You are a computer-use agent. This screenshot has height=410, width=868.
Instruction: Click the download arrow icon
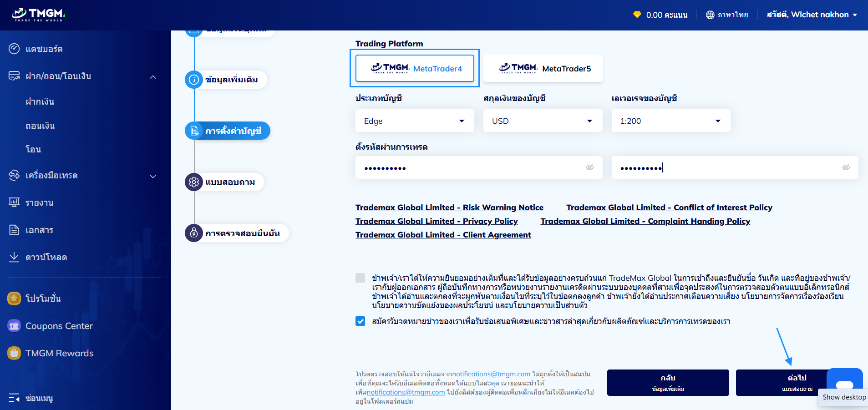pos(14,257)
